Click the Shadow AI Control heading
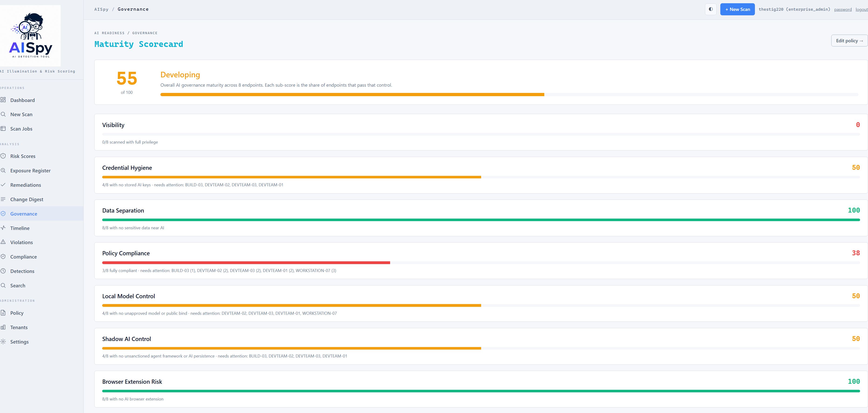 (126, 339)
